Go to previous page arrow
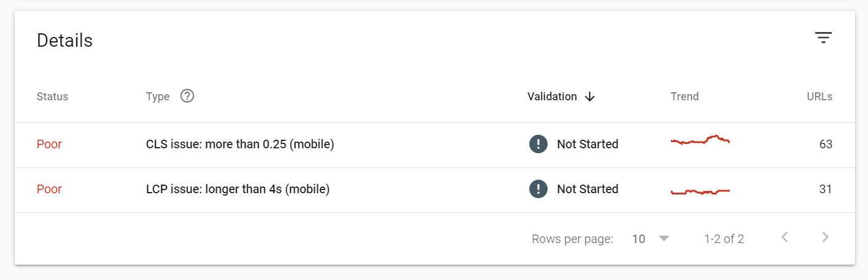This screenshot has width=868, height=280. pos(784,237)
